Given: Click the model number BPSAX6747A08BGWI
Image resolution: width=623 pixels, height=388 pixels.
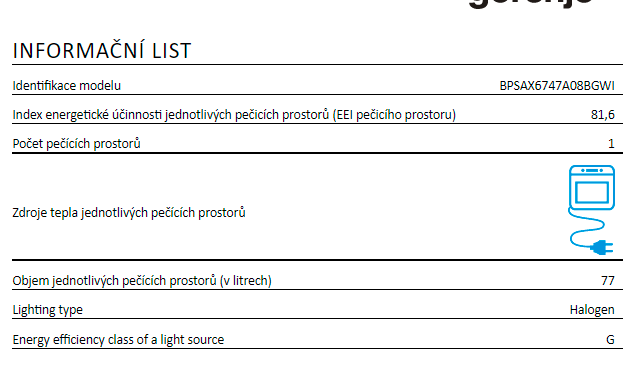Looking at the screenshot, I should click(557, 86).
